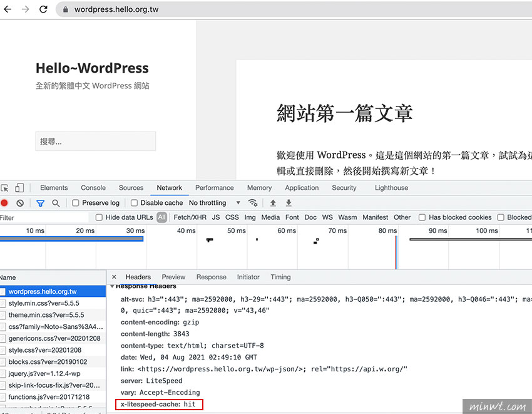Enable the Preserve log checkbox
Screen dimensions: 532x414
point(76,203)
